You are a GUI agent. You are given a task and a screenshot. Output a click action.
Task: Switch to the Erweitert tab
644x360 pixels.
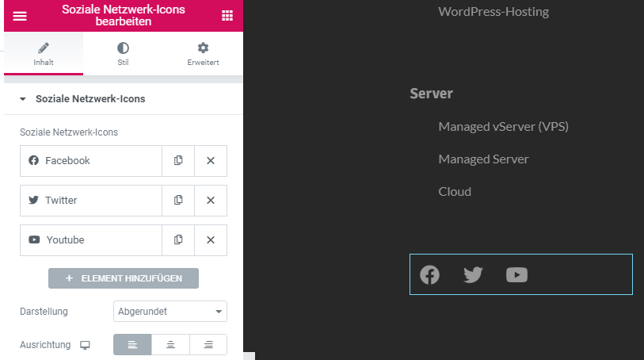coord(203,54)
